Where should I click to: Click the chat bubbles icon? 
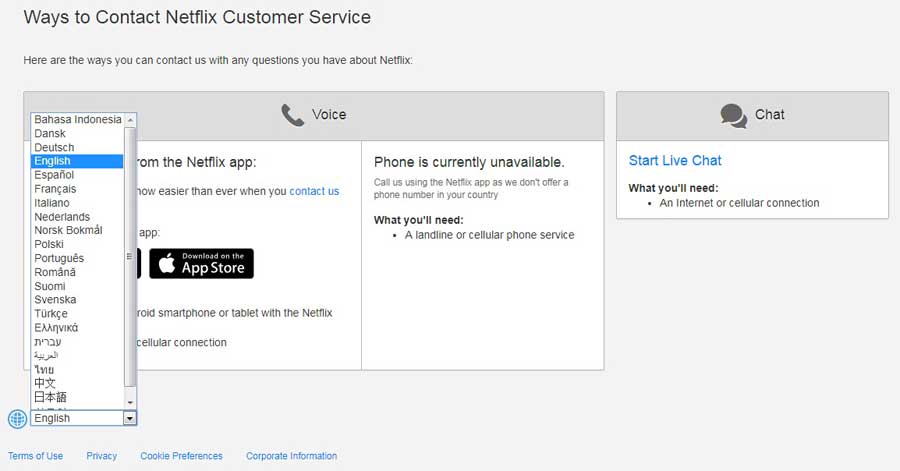pos(733,116)
